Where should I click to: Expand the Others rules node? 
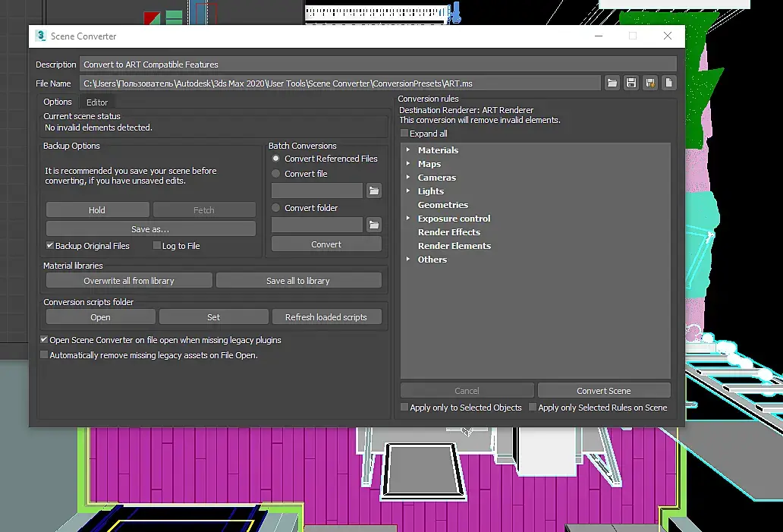point(408,260)
